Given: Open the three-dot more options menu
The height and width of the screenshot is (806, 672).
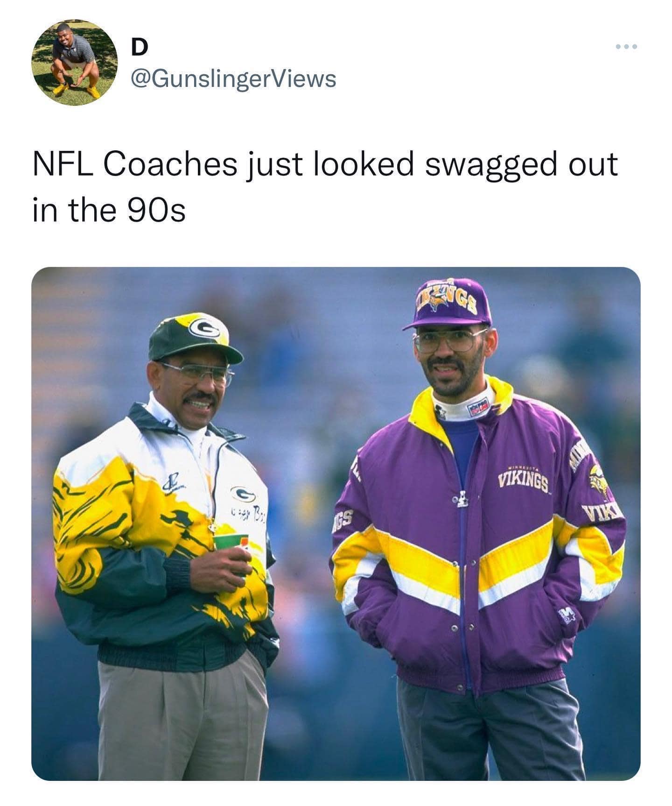Looking at the screenshot, I should pyautogui.click(x=626, y=47).
